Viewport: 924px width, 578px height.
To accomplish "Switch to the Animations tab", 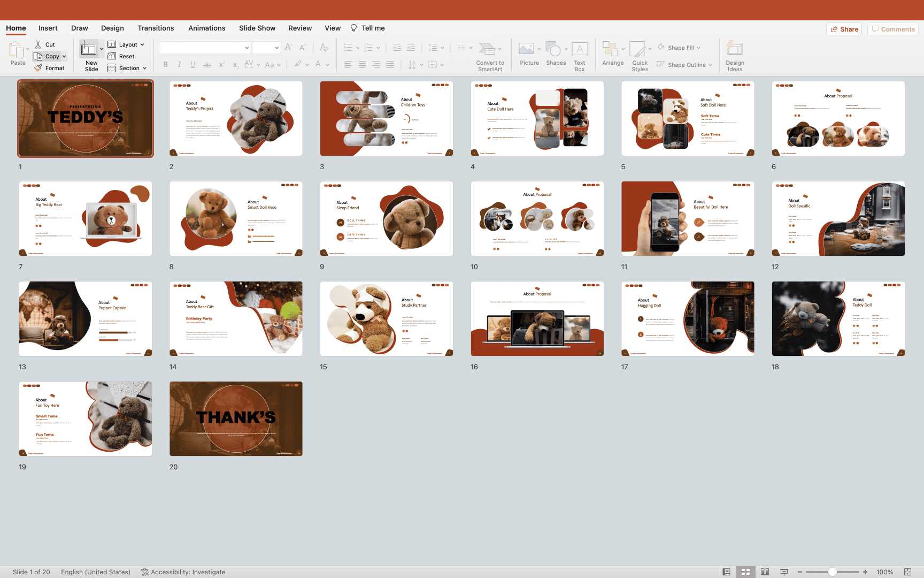I will 206,28.
